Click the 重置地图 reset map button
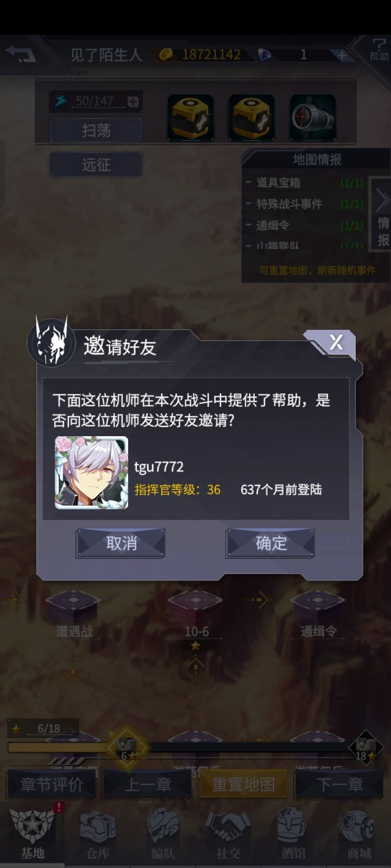The image size is (391, 868). [243, 784]
